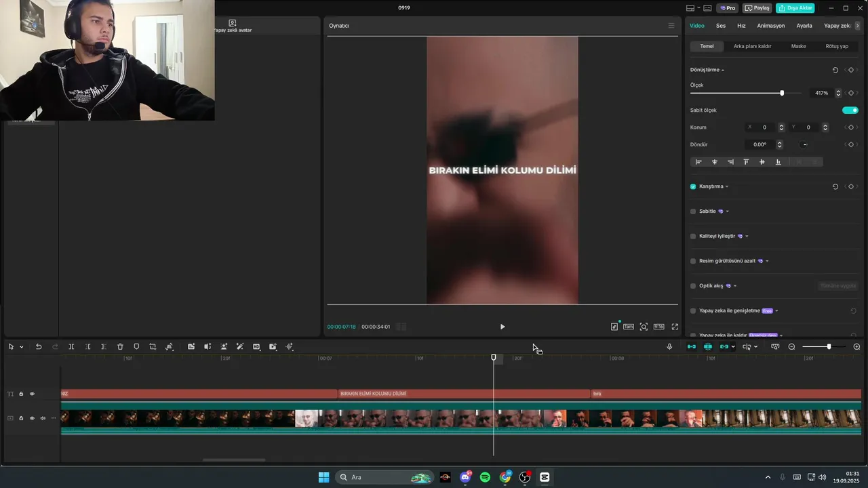Click align bottom icon
868x488 pixels.
click(x=778, y=162)
